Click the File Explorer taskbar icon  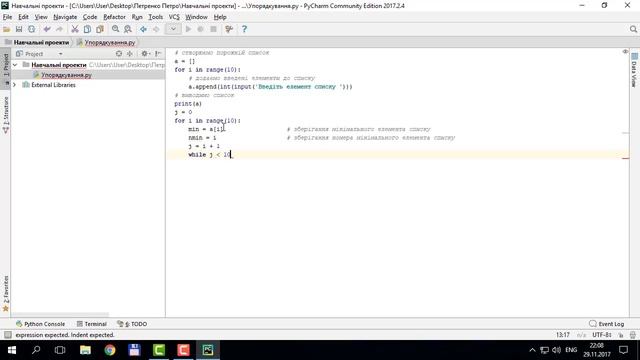pos(85,350)
